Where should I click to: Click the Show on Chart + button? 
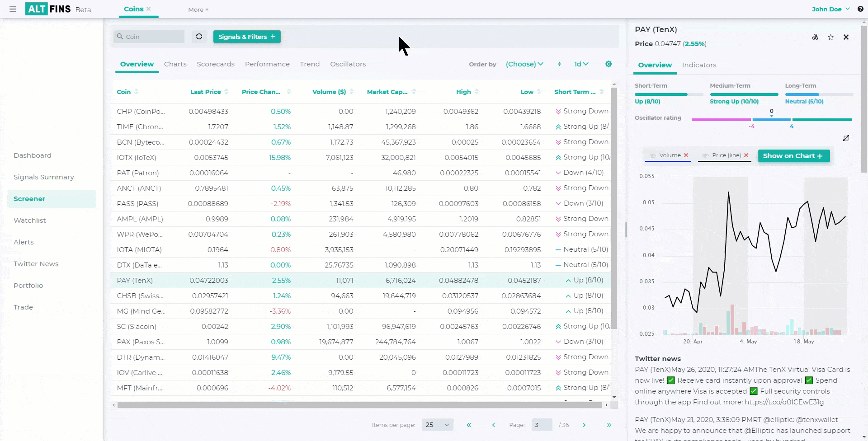[x=794, y=156]
